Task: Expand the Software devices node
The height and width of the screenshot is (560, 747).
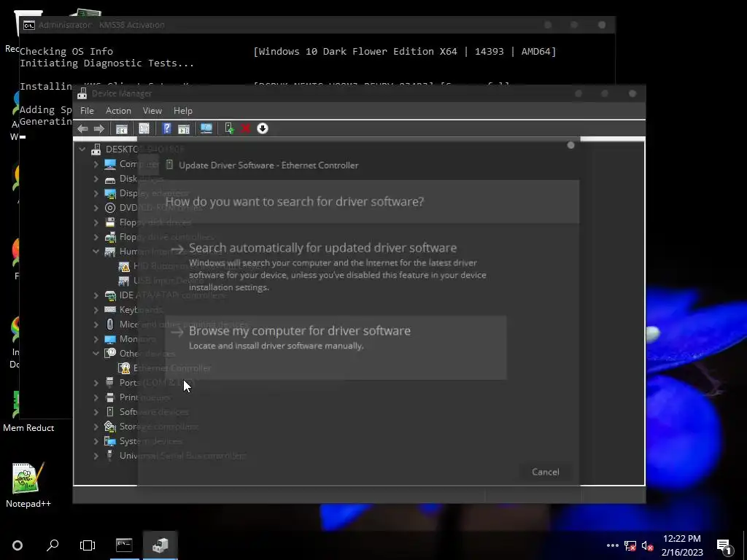Action: (96, 411)
